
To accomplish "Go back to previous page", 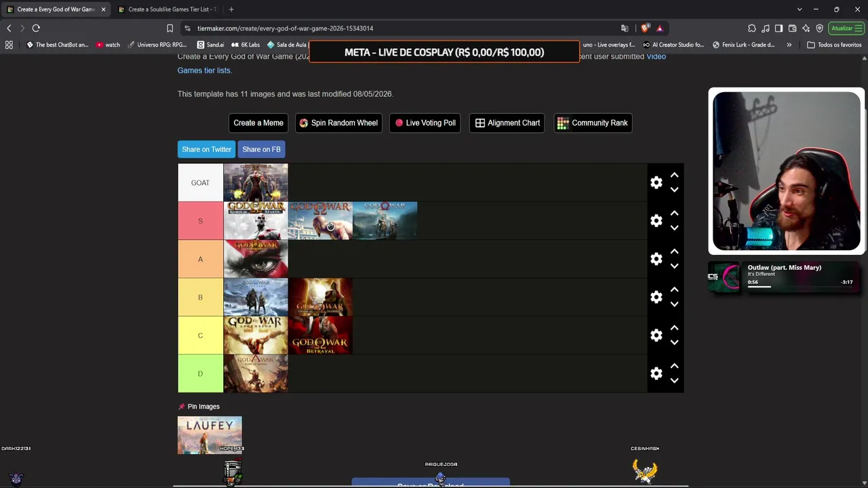I will (9, 28).
